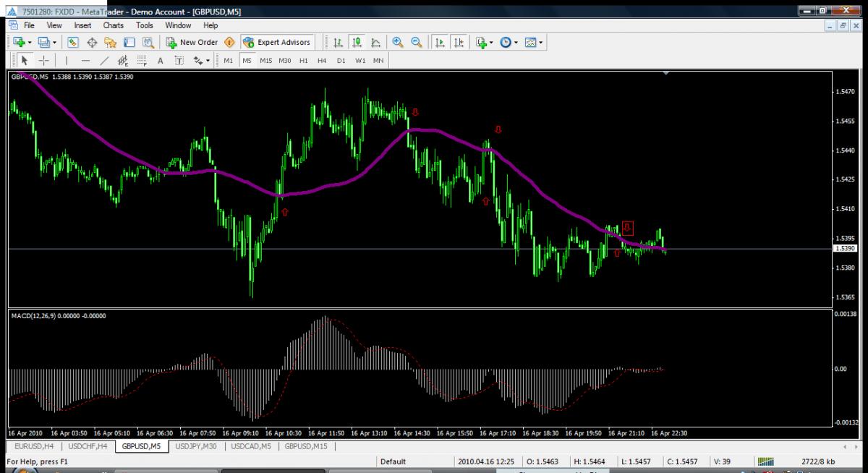Select the H4 timeframe
The height and width of the screenshot is (473, 868).
tap(322, 61)
